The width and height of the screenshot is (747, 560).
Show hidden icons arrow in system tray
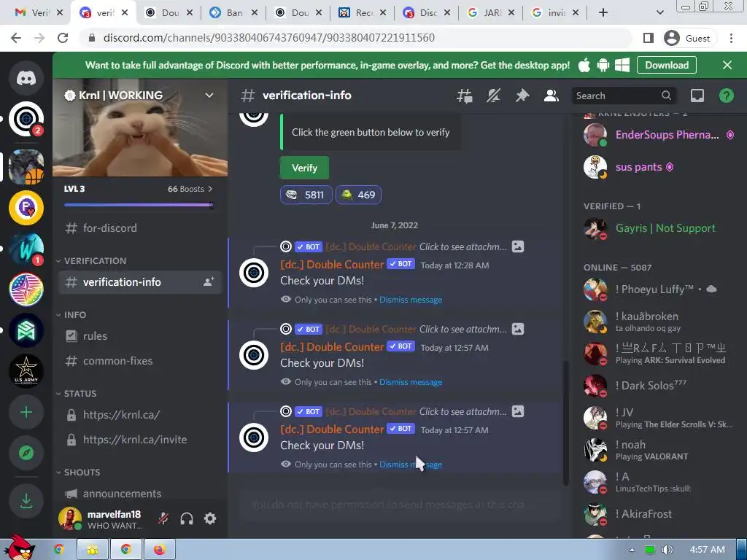click(x=632, y=550)
